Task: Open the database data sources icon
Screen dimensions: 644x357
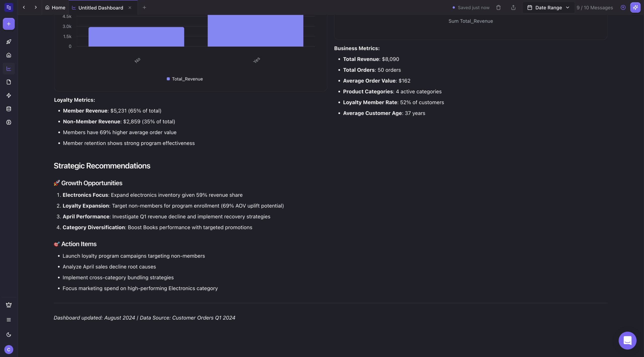Action: pyautogui.click(x=9, y=109)
